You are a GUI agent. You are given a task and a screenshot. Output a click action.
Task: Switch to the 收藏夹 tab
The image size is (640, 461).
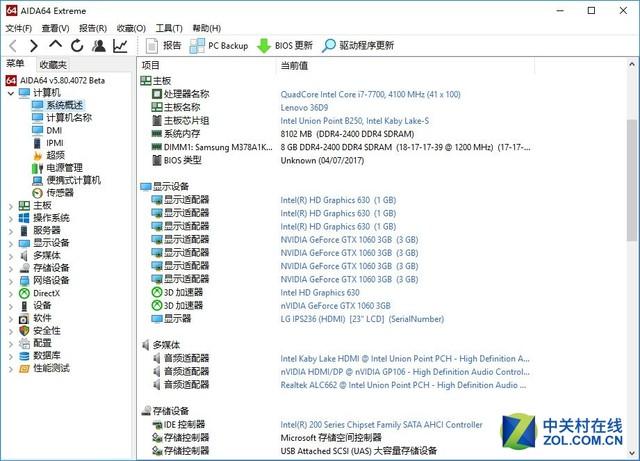point(53,65)
